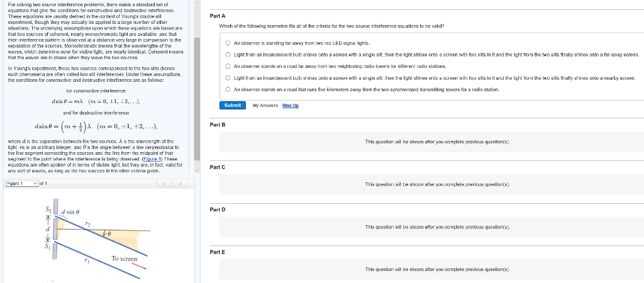Click the Give Up link
644x283 pixels.
tap(289, 105)
